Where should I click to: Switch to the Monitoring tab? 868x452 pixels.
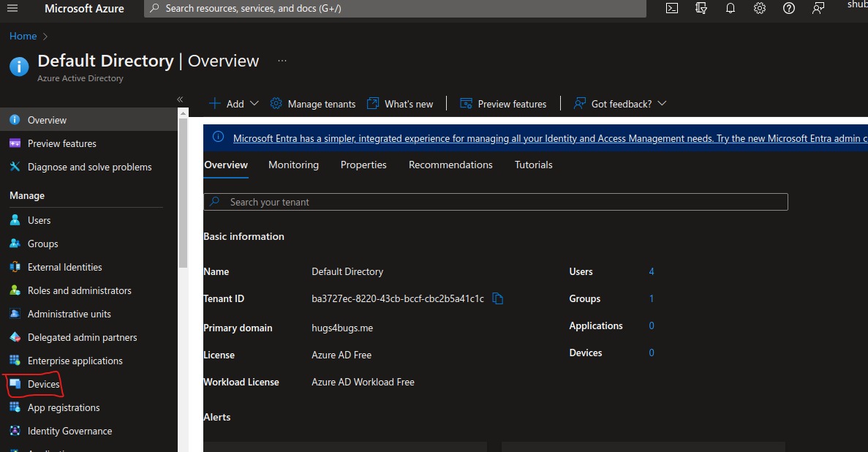point(293,165)
